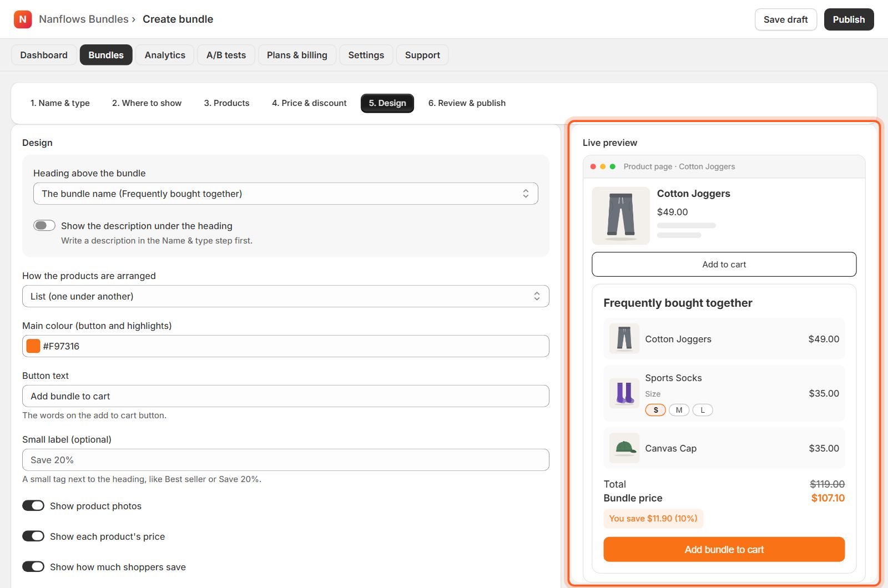Screen dimensions: 888x588
Task: Select size L for Sports Socks
Action: click(703, 410)
